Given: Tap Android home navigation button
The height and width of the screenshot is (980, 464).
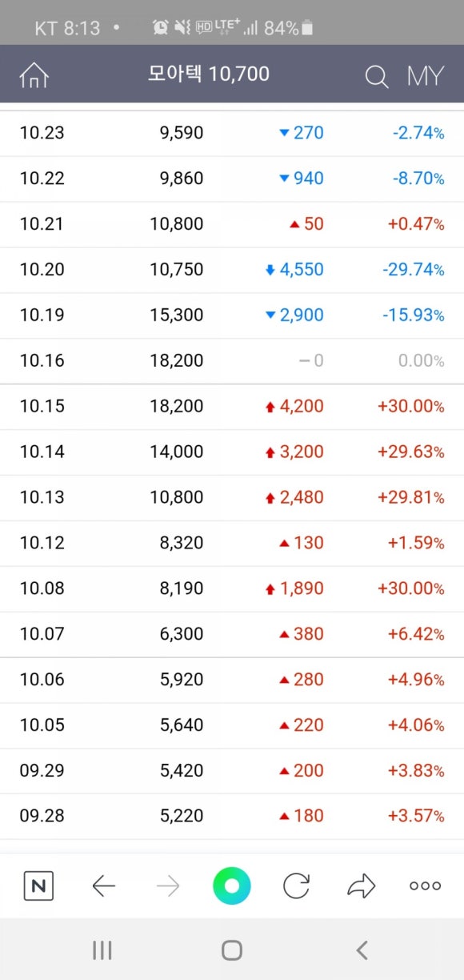Looking at the screenshot, I should (x=232, y=950).
